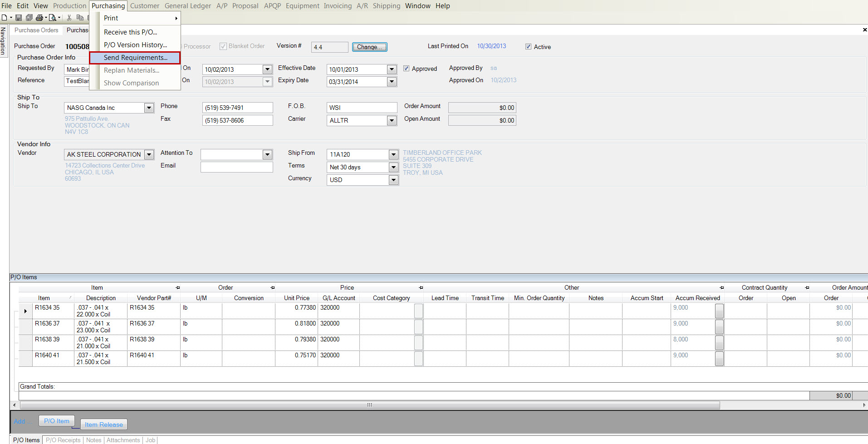Click Accum Received button in R1640 41 row
The width and height of the screenshot is (868, 444).
pyautogui.click(x=720, y=359)
